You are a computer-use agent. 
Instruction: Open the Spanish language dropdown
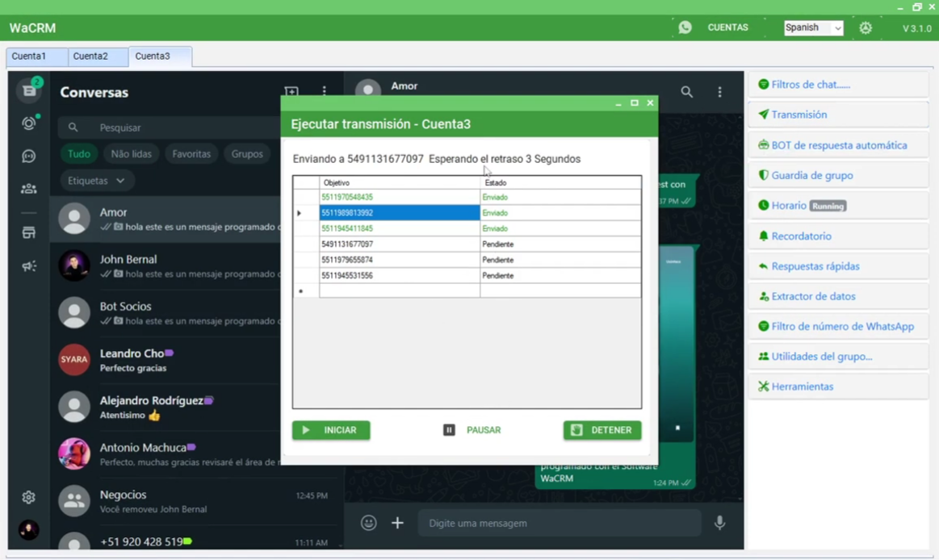pos(813,28)
